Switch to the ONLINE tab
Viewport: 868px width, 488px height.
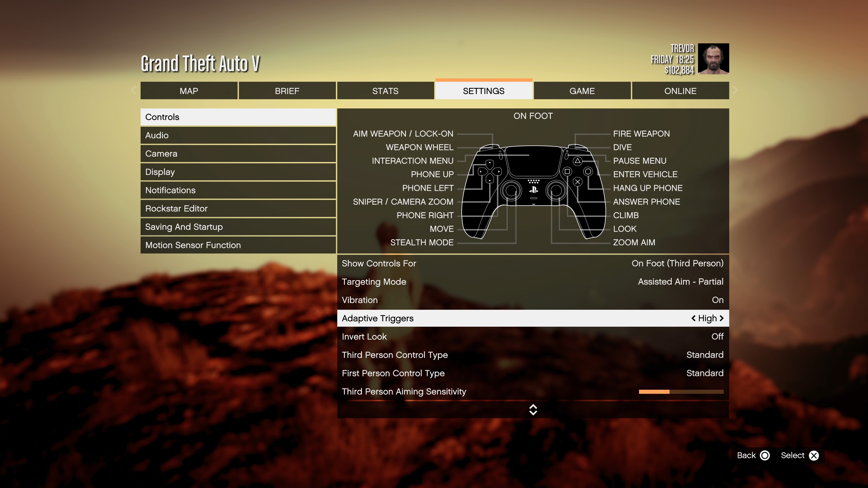pos(680,91)
